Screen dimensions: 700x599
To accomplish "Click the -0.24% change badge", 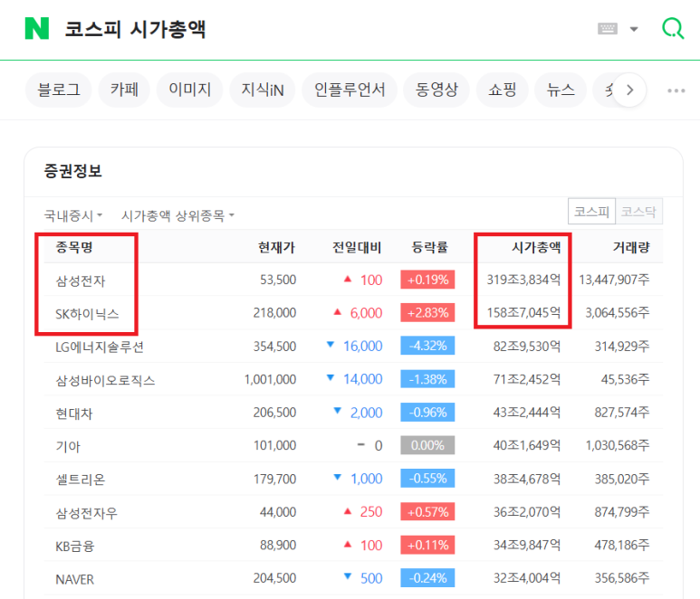I will [x=427, y=578].
